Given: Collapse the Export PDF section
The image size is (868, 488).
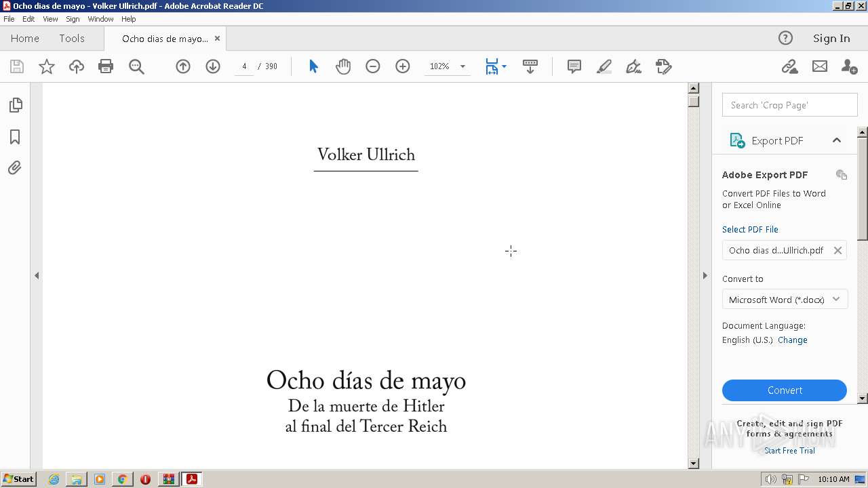Looking at the screenshot, I should coord(837,140).
